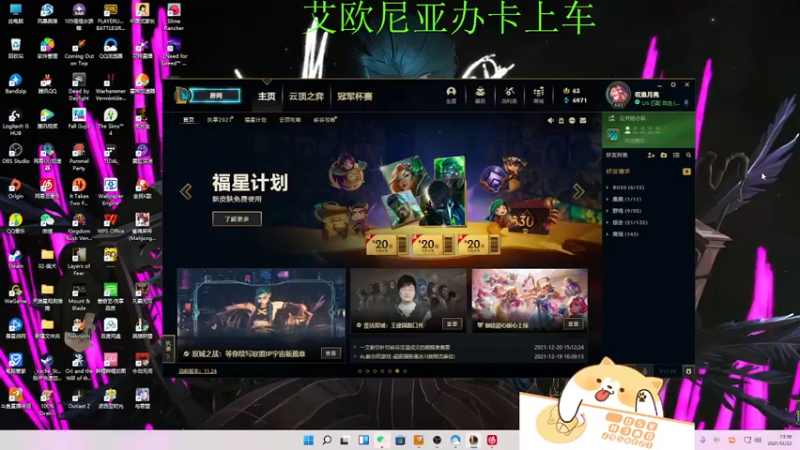
Task: Open Fall Guys desktop shortcut
Action: (x=79, y=118)
